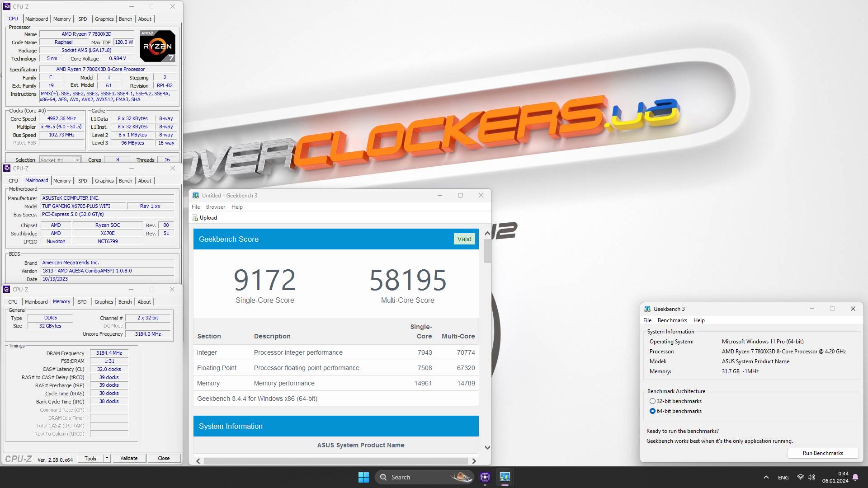
Task: Click the Geekbench app icon in results window title
Action: (196, 196)
